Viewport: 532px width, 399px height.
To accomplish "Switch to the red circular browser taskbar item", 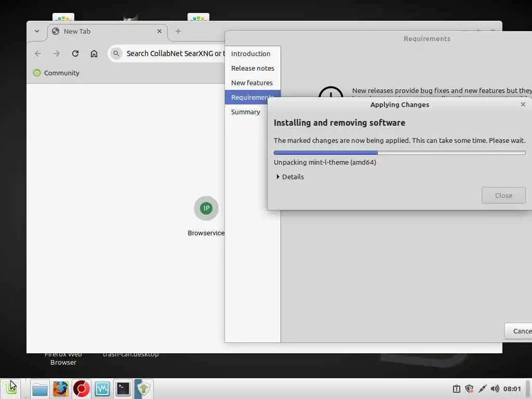I will coord(82,389).
